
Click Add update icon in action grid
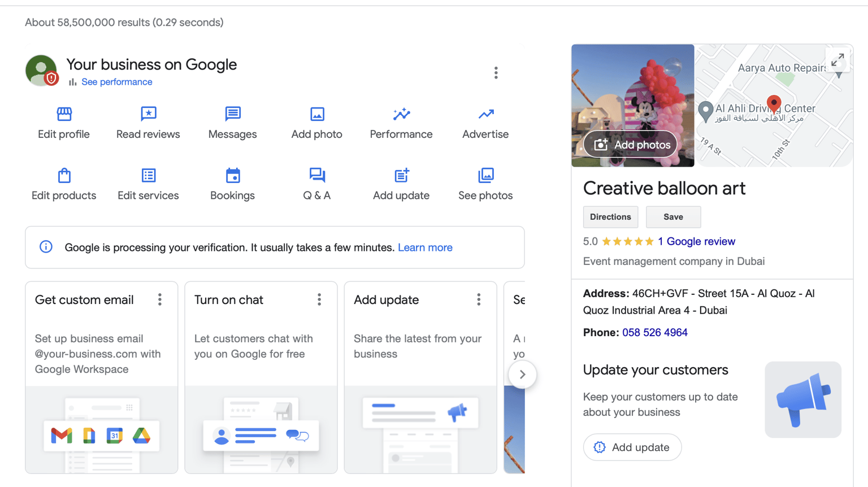tap(401, 175)
